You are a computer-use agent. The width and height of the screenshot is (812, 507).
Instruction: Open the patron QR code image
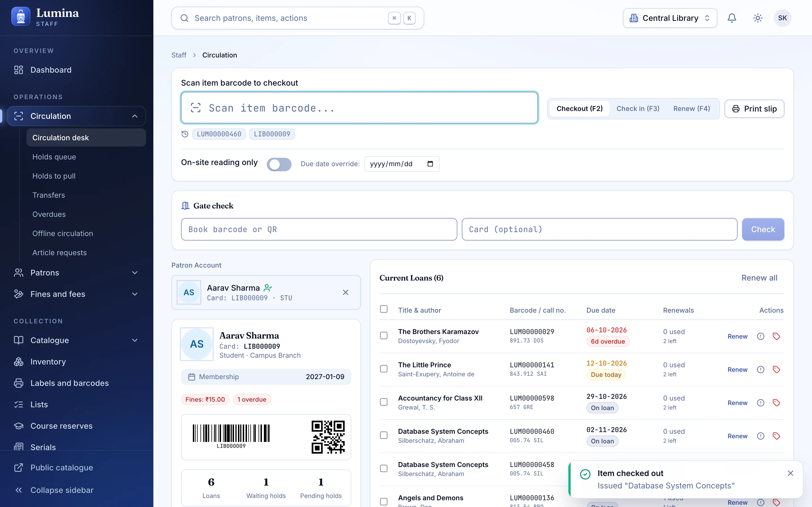[x=328, y=437]
